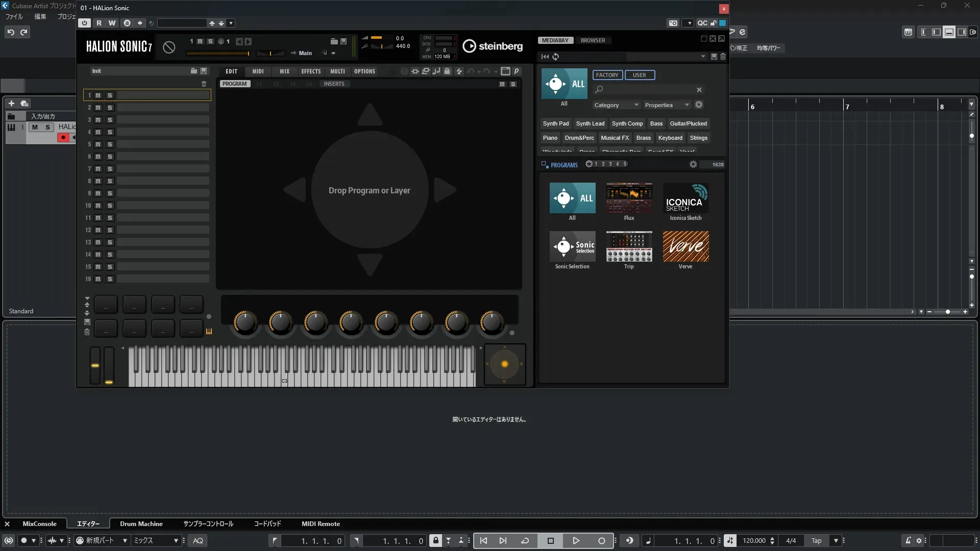Expand the ミックス dropdown
The height and width of the screenshot is (551, 980).
click(176, 541)
